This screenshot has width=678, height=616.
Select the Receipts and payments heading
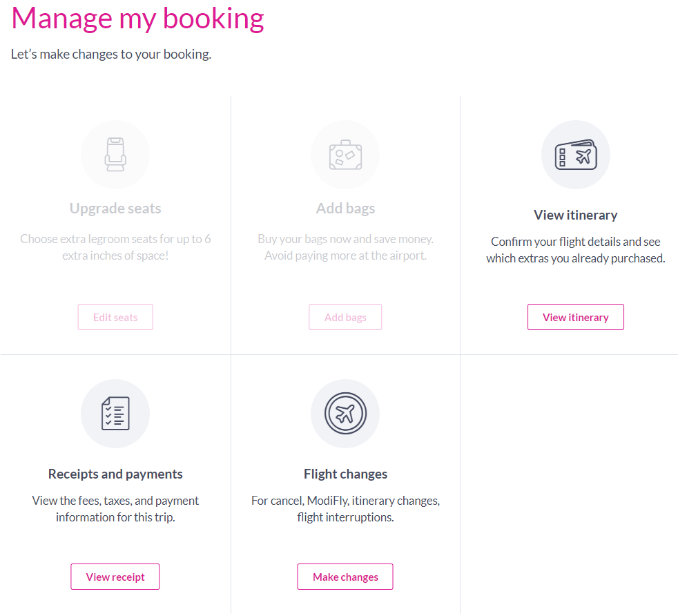point(115,474)
